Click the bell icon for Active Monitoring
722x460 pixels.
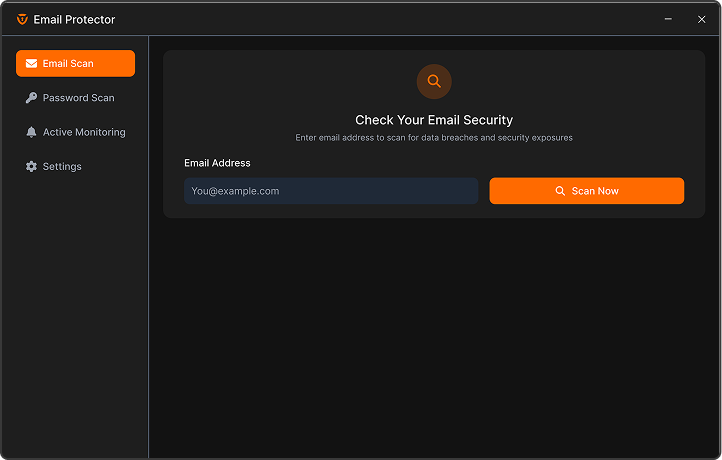[x=31, y=132]
